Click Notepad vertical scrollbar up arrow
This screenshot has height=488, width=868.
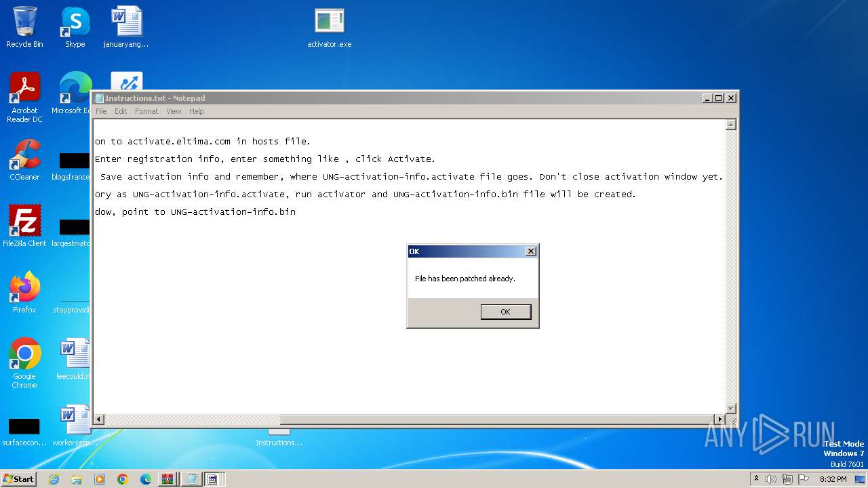(x=731, y=125)
